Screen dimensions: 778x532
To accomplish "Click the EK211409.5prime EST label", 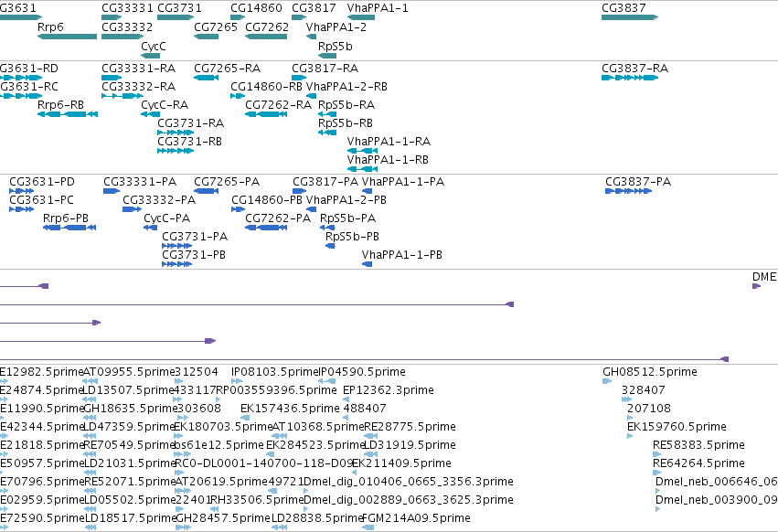I will [401, 463].
